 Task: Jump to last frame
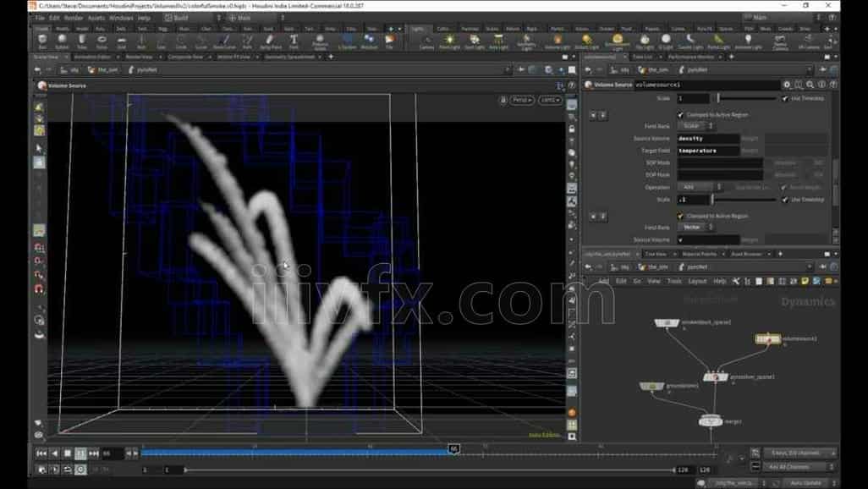point(94,453)
